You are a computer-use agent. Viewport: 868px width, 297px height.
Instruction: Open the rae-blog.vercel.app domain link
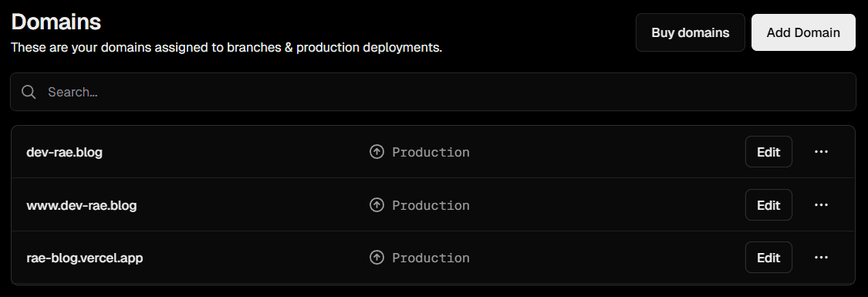coord(85,258)
